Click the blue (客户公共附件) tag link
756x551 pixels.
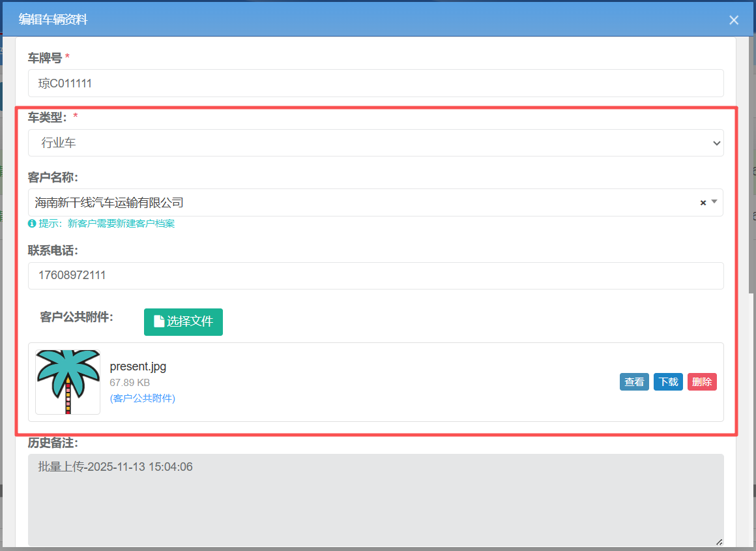(x=142, y=398)
